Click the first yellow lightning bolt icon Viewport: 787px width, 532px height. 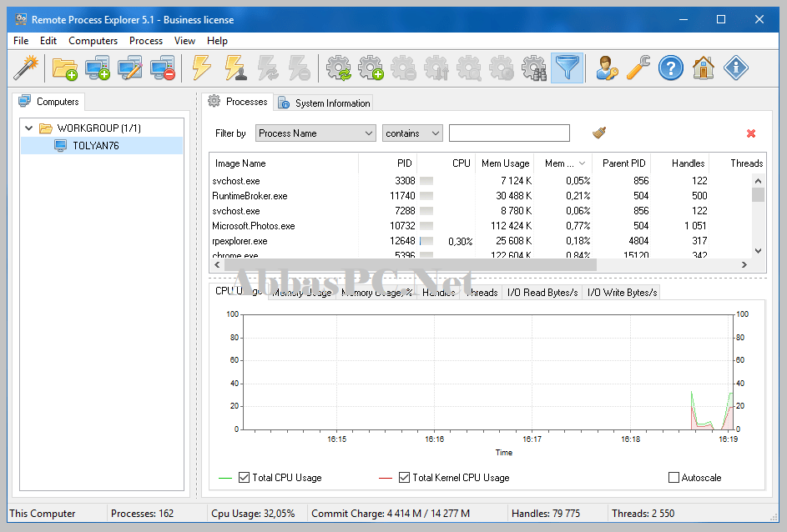click(x=202, y=68)
